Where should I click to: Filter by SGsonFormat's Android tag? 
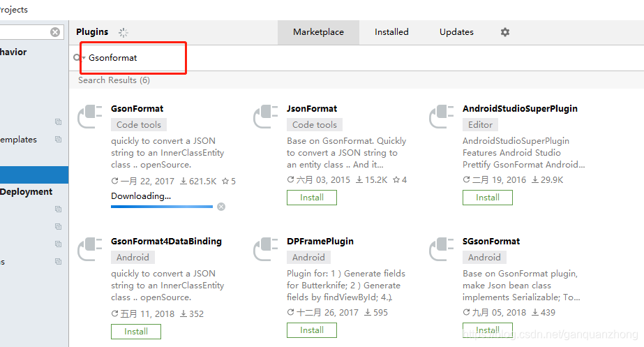coord(484,258)
